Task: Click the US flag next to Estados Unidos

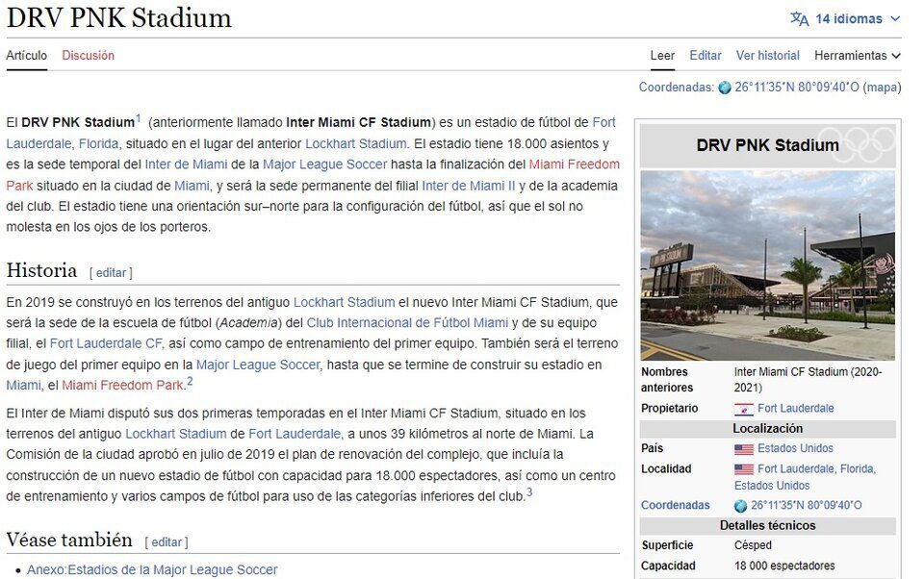Action: [743, 449]
